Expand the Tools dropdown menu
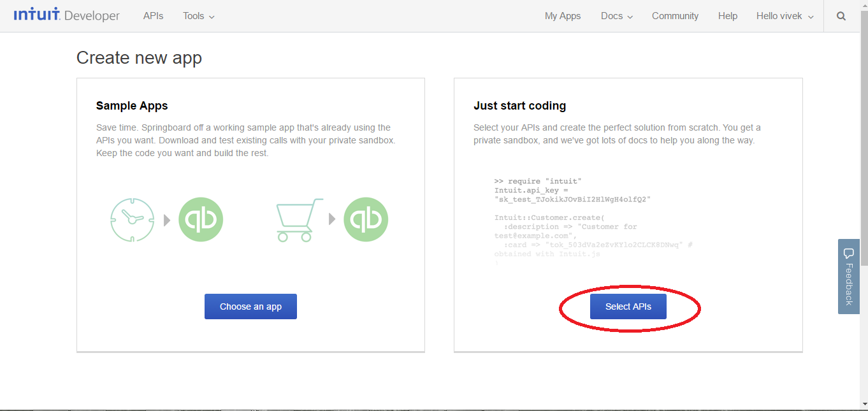The height and width of the screenshot is (411, 868). [199, 16]
